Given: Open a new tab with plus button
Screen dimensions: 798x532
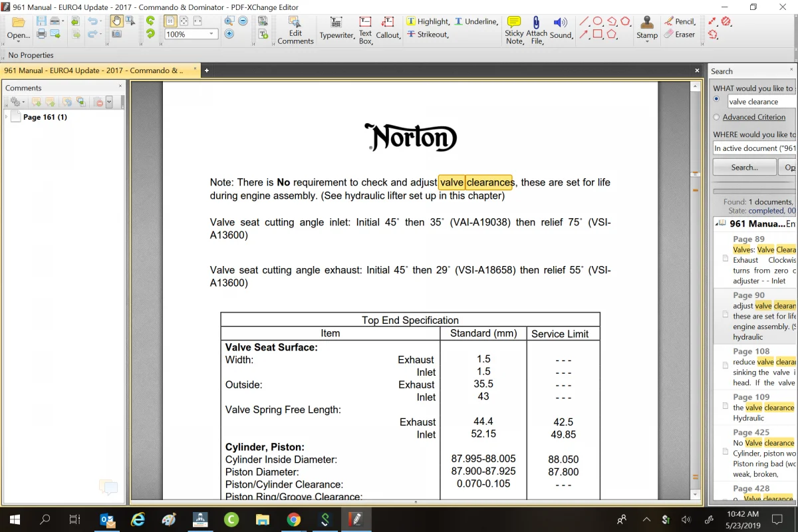Looking at the screenshot, I should click(207, 70).
